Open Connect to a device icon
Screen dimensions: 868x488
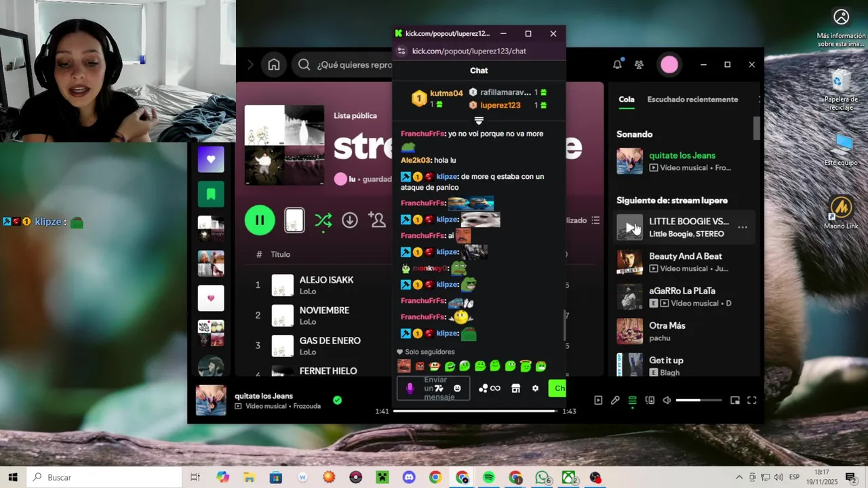[650, 401]
